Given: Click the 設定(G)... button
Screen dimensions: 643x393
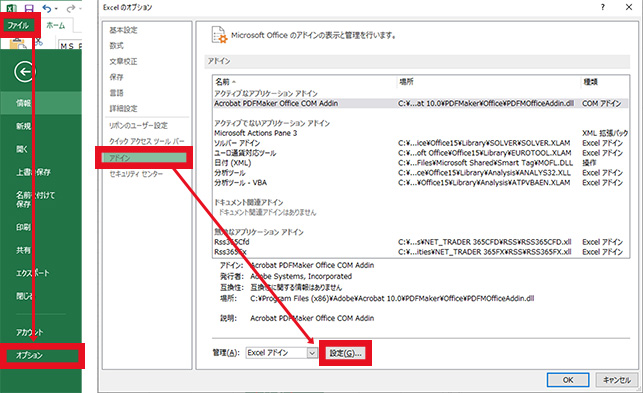Looking at the screenshot, I should (x=345, y=353).
